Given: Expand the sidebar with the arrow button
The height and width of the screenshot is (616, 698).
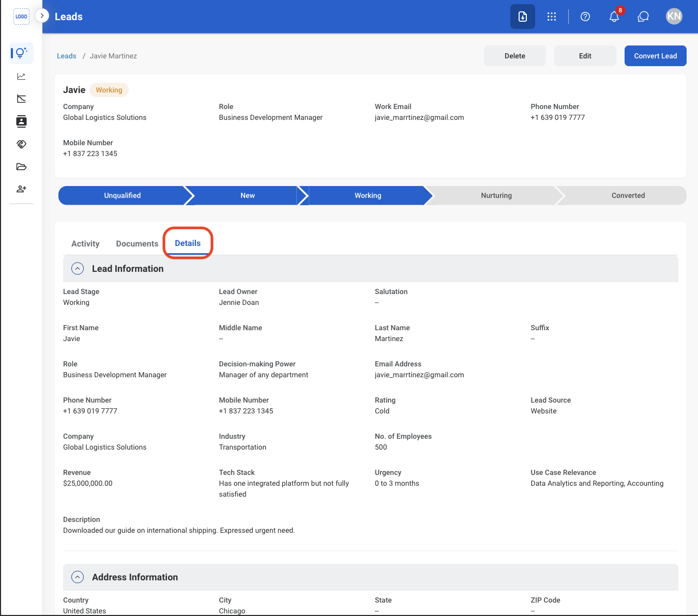Looking at the screenshot, I should point(42,16).
